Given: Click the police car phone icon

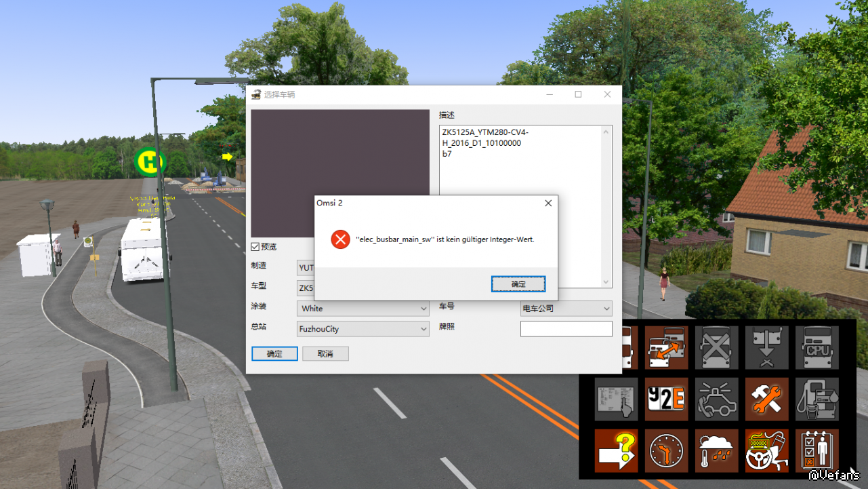Looking at the screenshot, I should [716, 399].
